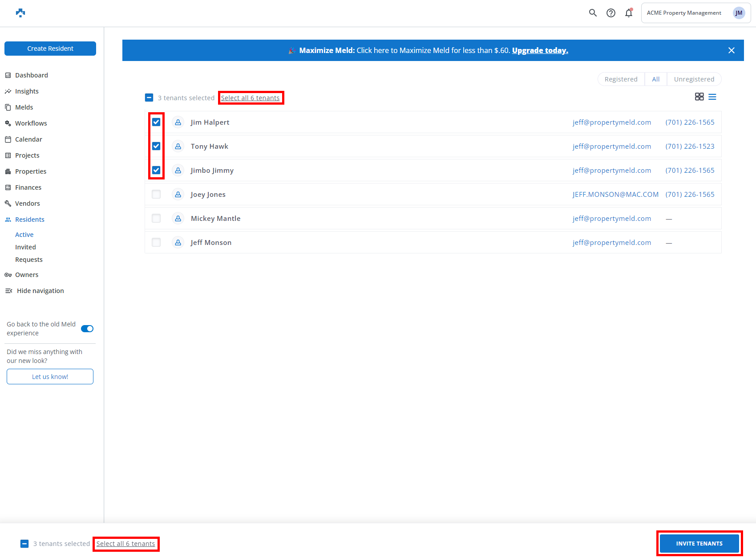Open Invited under Residents
The height and width of the screenshot is (558, 756).
[x=25, y=247]
